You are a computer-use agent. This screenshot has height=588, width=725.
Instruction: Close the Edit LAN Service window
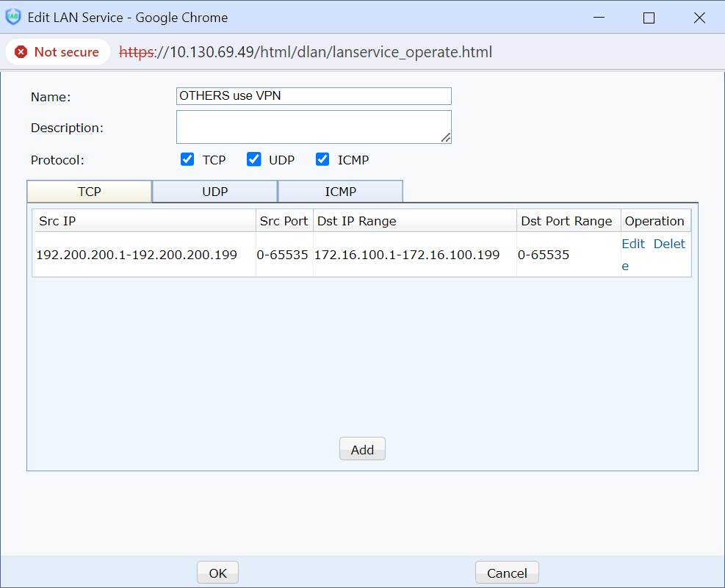[699, 18]
